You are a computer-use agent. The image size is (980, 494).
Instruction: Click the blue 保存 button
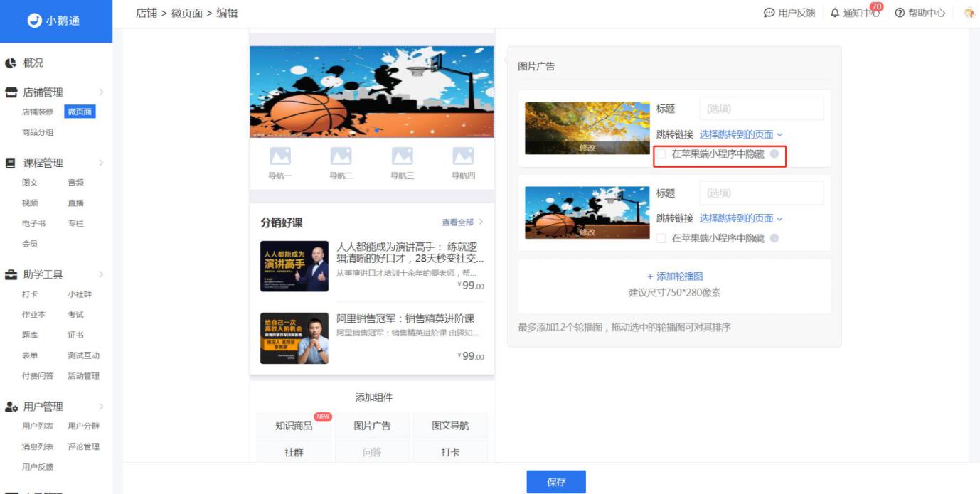coord(556,482)
